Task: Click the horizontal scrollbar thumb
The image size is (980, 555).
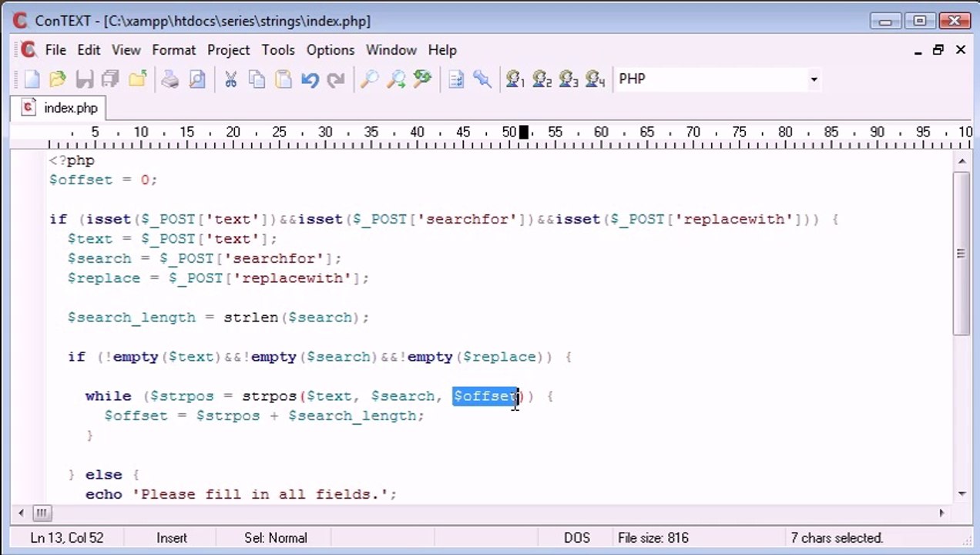Action: click(x=42, y=513)
